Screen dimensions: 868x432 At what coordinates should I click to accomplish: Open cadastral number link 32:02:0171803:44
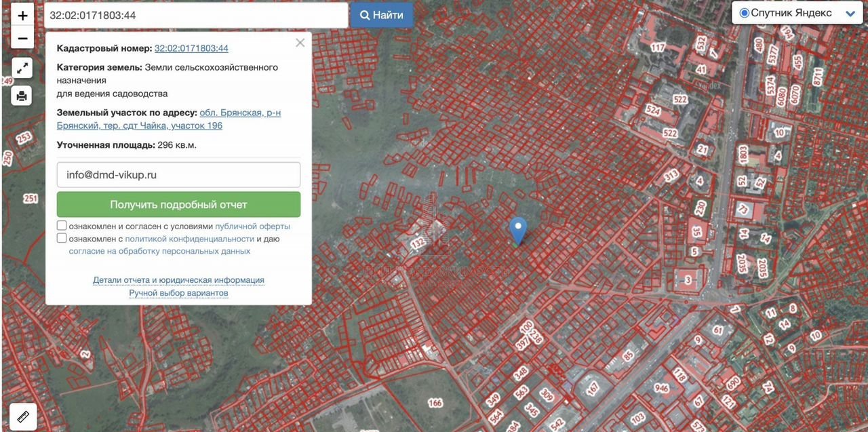[191, 48]
